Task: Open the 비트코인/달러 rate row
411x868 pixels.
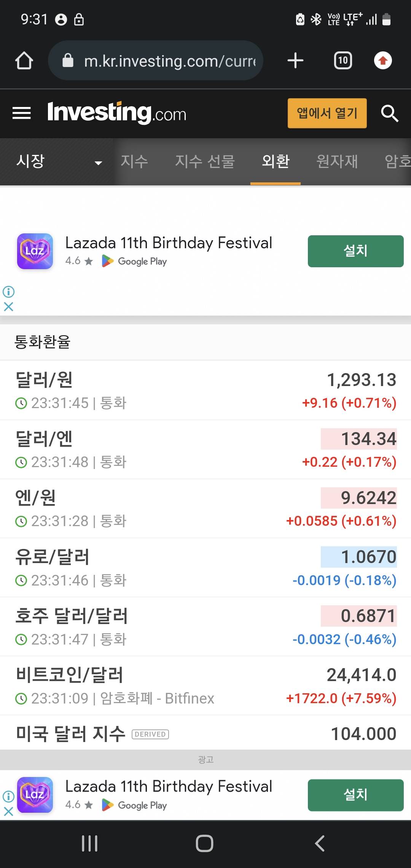Action: coord(205,685)
